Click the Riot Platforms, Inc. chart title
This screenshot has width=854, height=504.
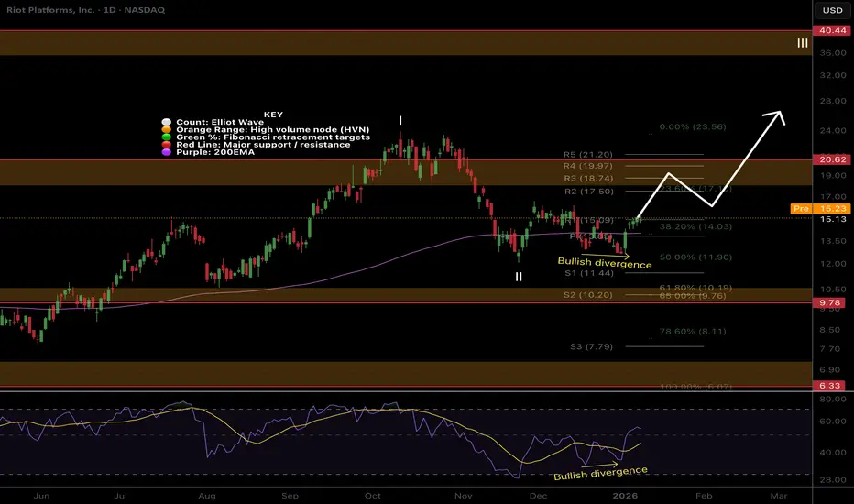point(85,10)
